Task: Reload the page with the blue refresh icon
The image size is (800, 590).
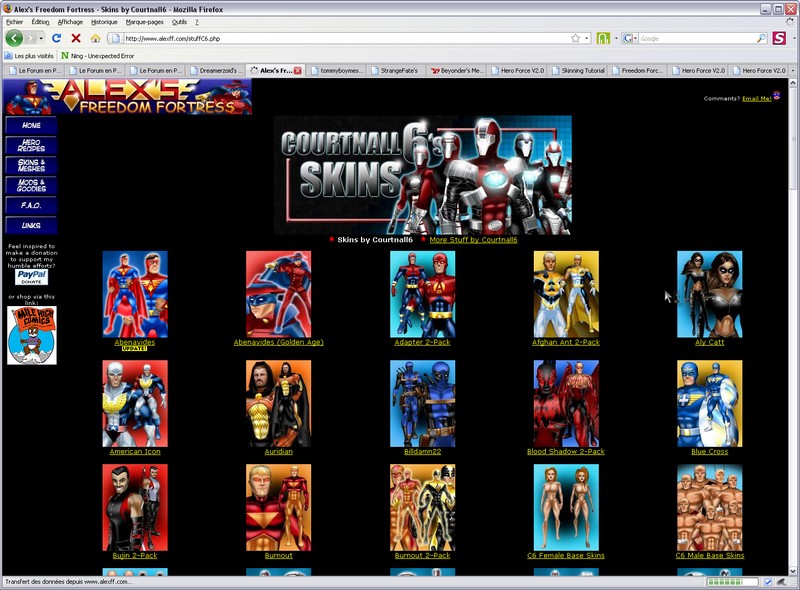Action: pos(57,38)
